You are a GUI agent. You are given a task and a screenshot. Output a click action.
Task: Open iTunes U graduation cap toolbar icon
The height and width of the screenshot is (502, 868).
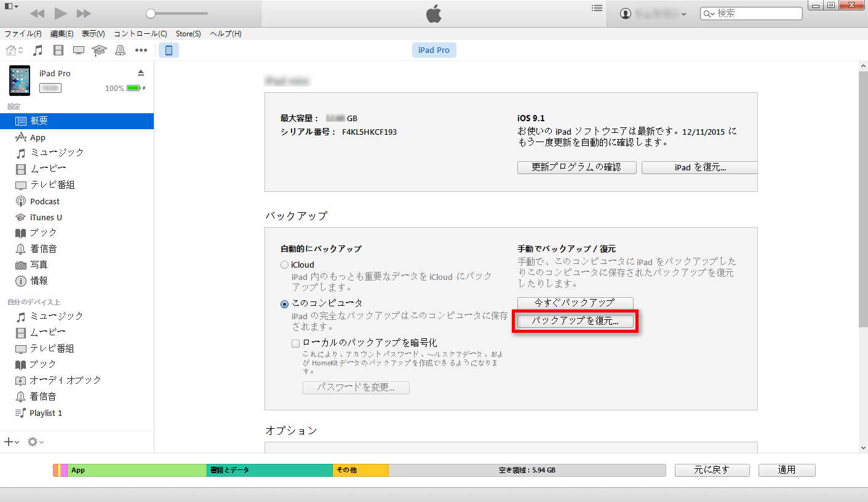(x=99, y=50)
